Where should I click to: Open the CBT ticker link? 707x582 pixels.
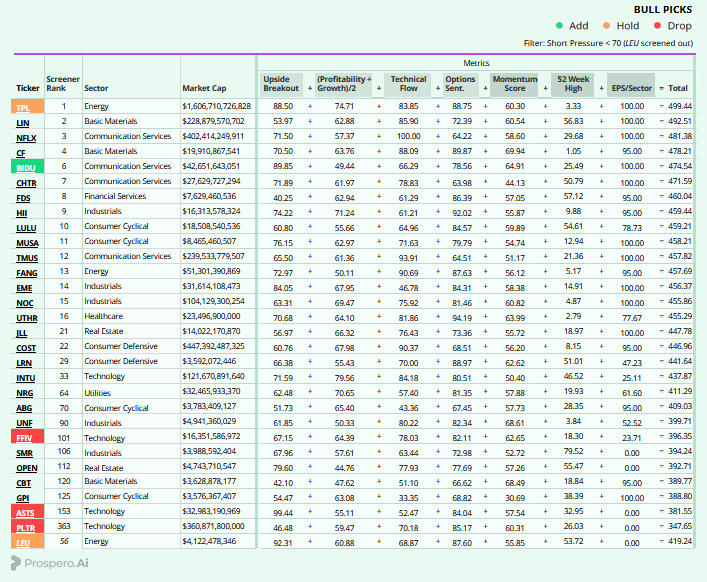click(23, 483)
